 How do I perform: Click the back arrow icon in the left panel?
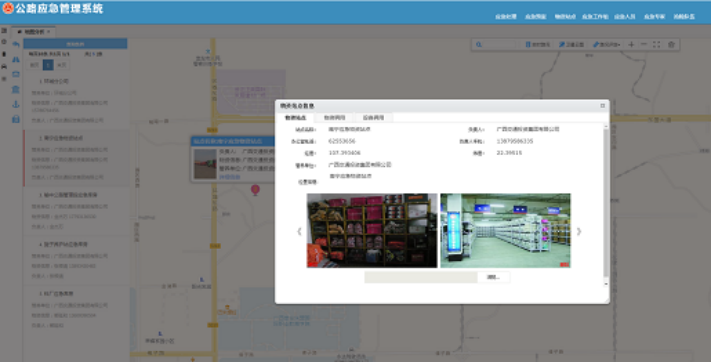tap(16, 45)
